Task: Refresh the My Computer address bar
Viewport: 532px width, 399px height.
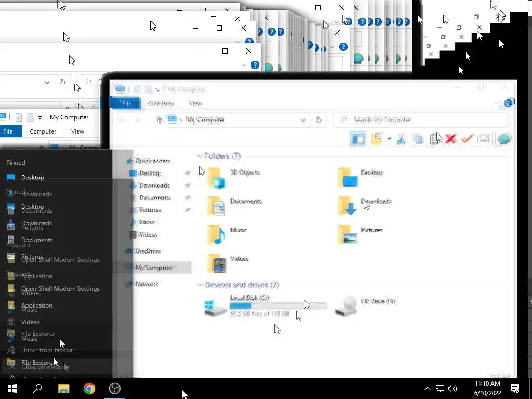Action: (318, 120)
